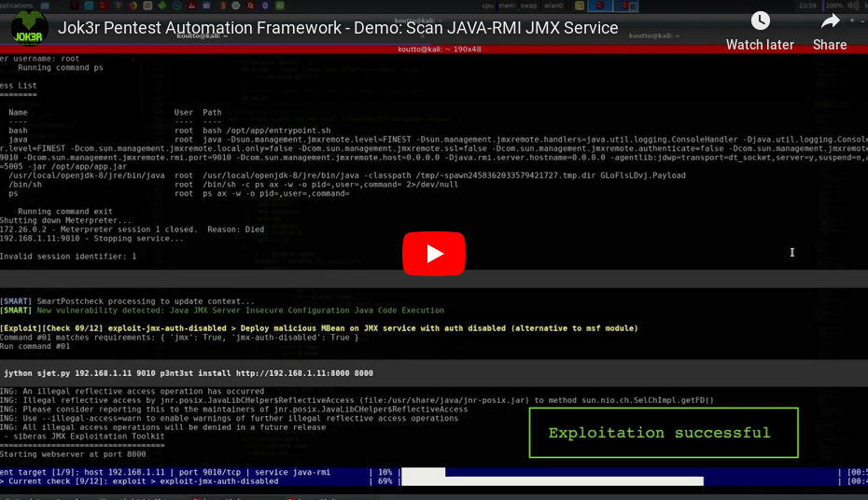Play the video with the red YouTube button
Screen dimensions: 868x500
pos(433,254)
